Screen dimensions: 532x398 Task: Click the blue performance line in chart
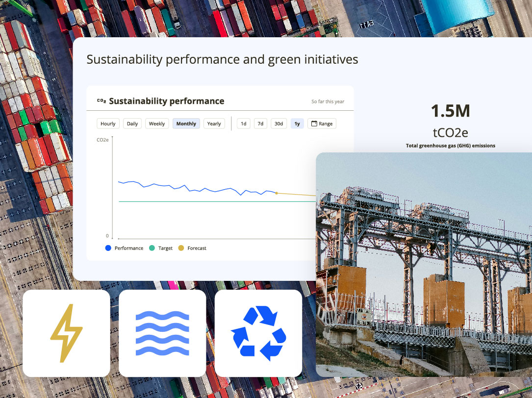(x=197, y=190)
